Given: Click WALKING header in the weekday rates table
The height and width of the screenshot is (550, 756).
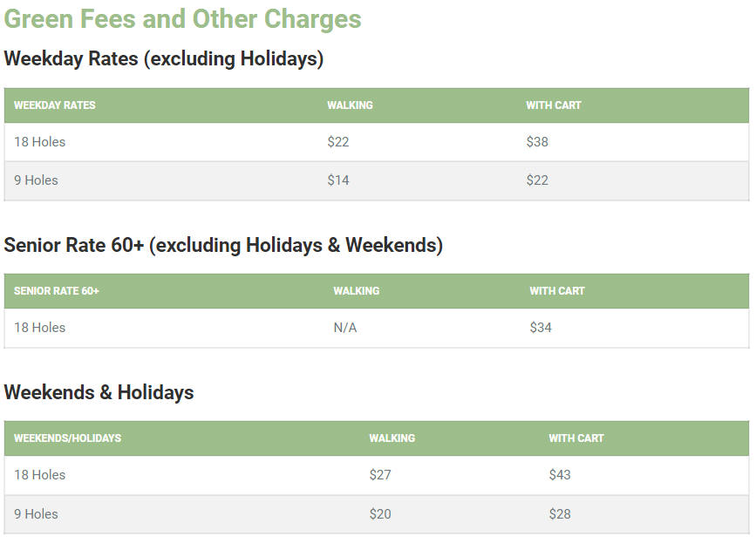Looking at the screenshot, I should pos(350,105).
